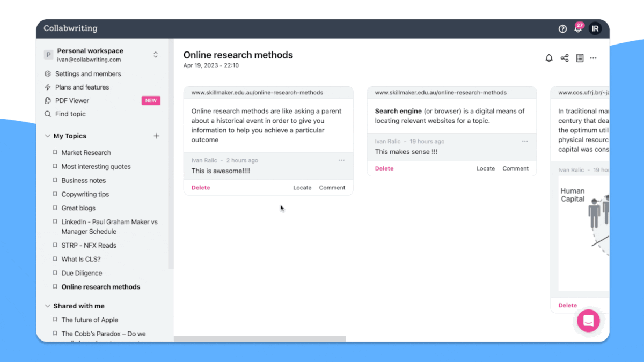Image resolution: width=644 pixels, height=362 pixels.
Task: Select the Market Research topic
Action: 86,153
